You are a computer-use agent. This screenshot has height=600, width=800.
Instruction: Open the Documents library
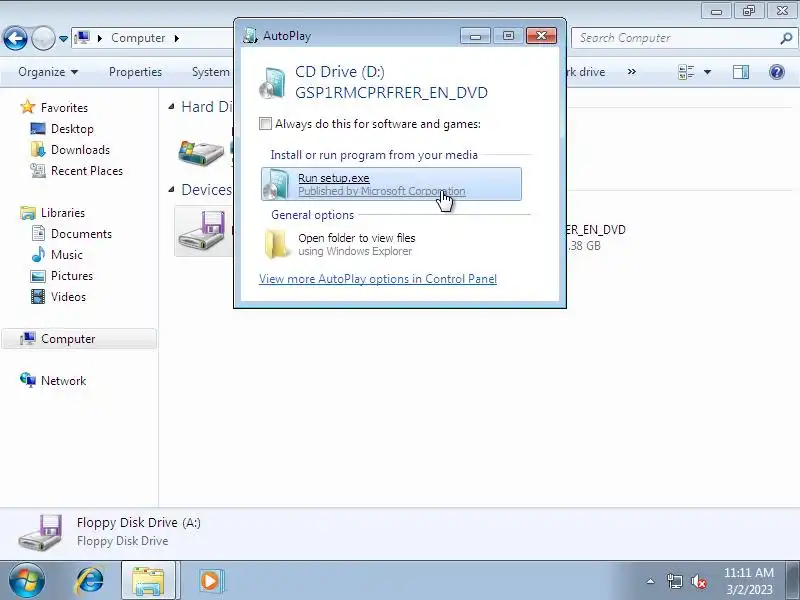click(81, 234)
